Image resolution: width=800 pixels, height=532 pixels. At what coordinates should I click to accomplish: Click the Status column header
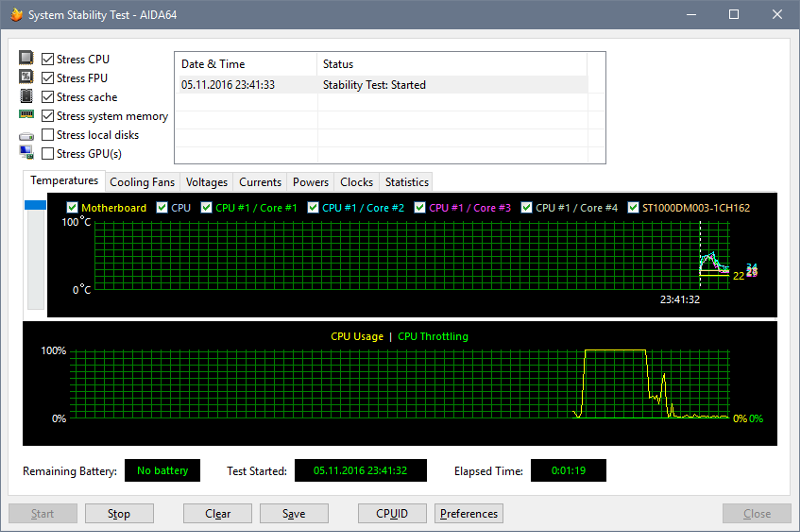coord(452,64)
